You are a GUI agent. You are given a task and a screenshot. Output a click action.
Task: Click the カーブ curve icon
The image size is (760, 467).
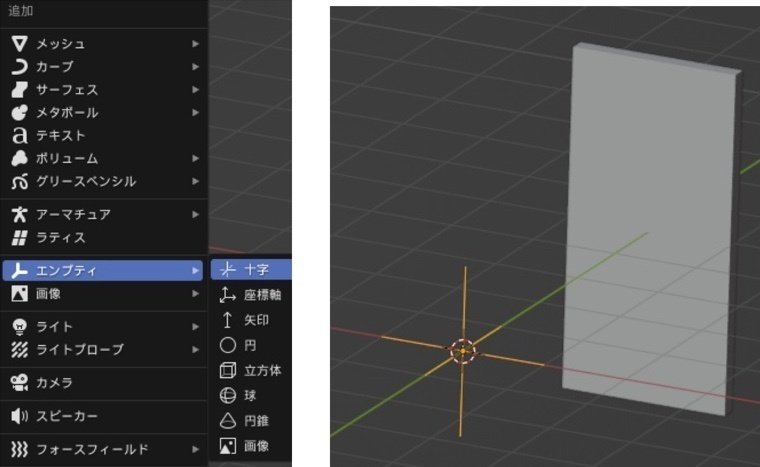pos(19,66)
